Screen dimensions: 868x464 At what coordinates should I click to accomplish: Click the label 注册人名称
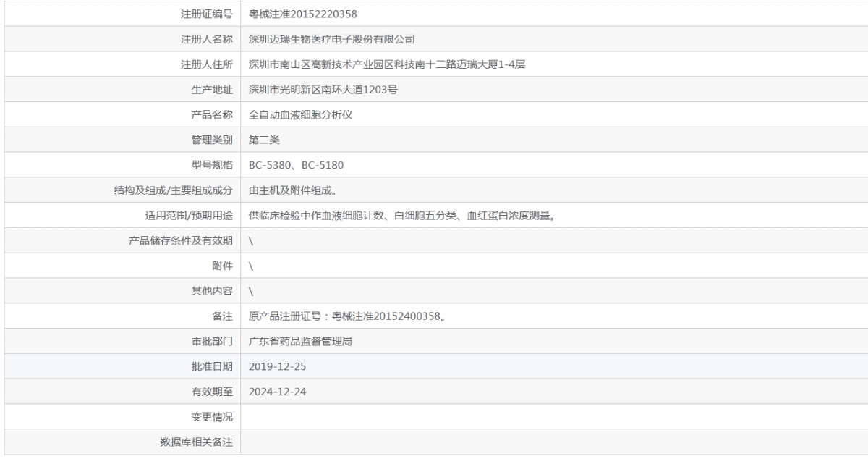pyautogui.click(x=207, y=39)
